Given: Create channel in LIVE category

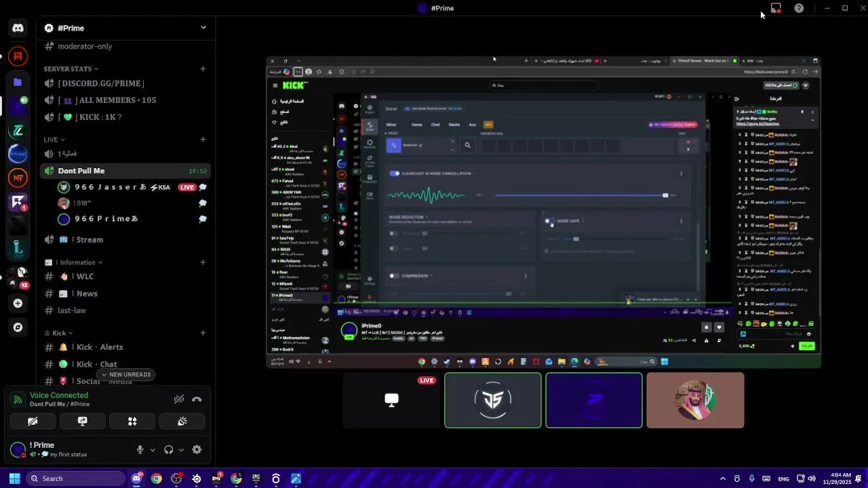Looking at the screenshot, I should 203,140.
